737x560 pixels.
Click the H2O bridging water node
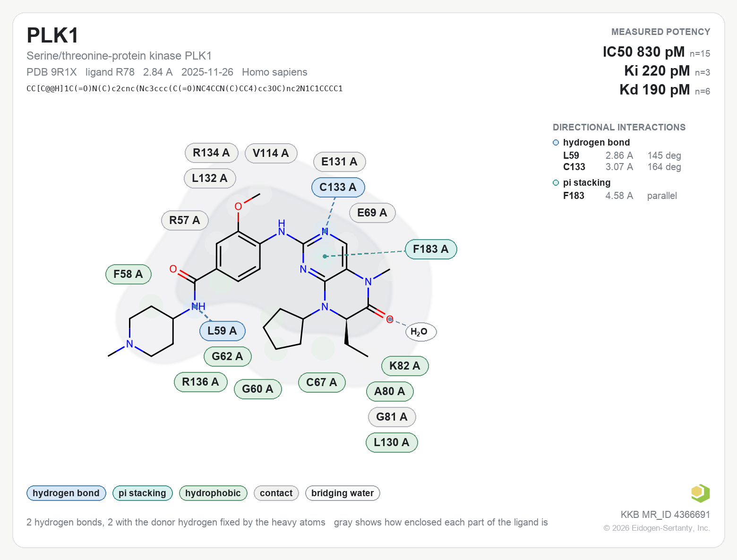420,332
